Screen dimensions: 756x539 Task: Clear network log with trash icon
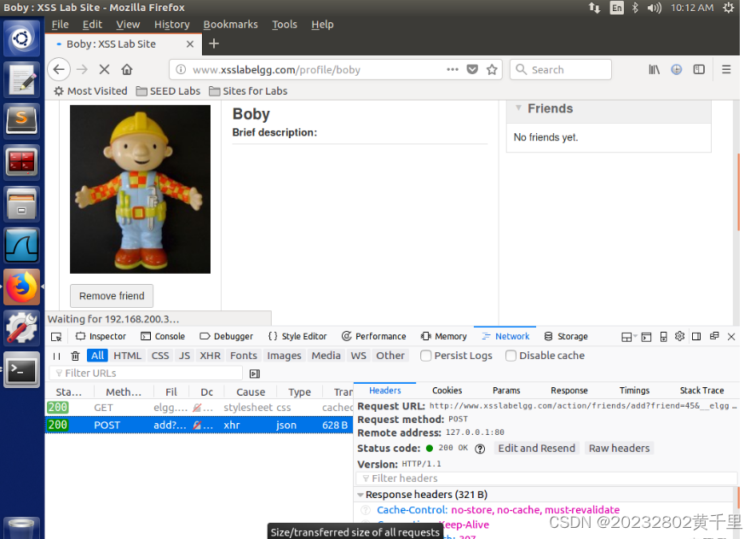click(75, 356)
